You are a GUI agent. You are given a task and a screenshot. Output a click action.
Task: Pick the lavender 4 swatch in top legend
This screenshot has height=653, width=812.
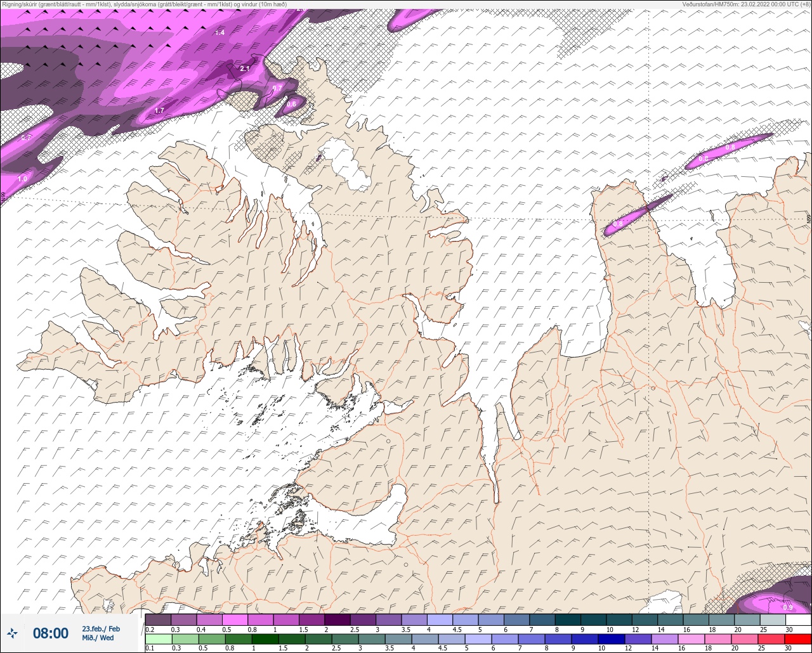[440, 619]
